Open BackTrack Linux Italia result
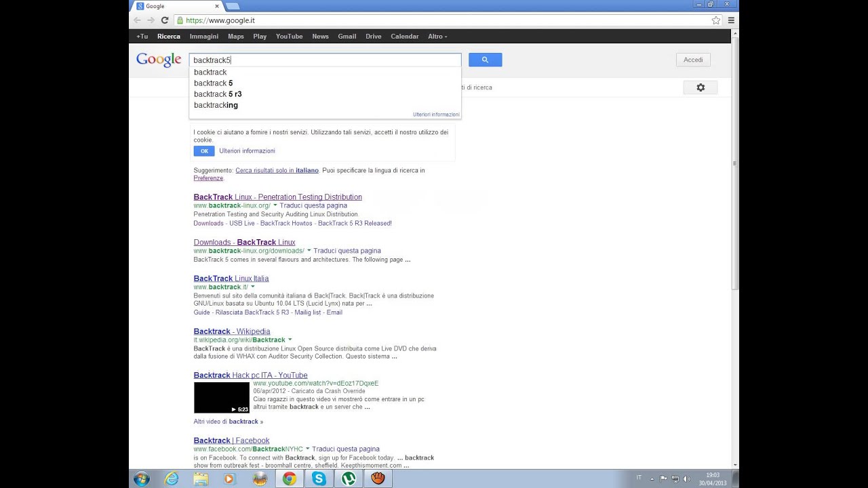 click(x=231, y=279)
